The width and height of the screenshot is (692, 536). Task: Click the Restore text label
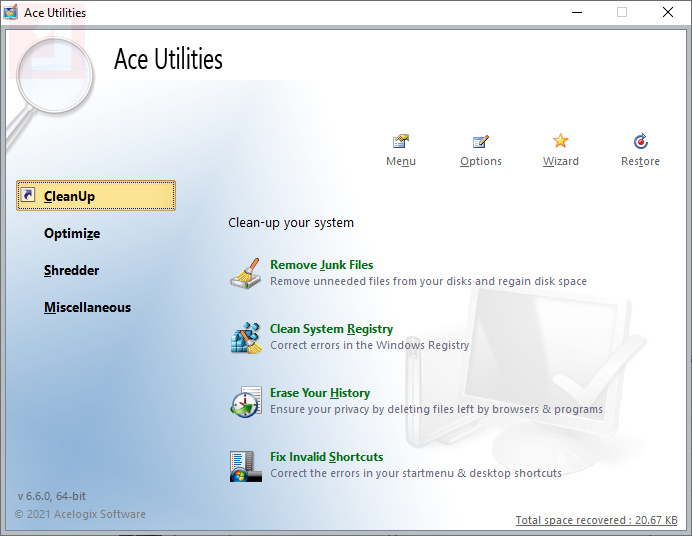click(x=640, y=161)
